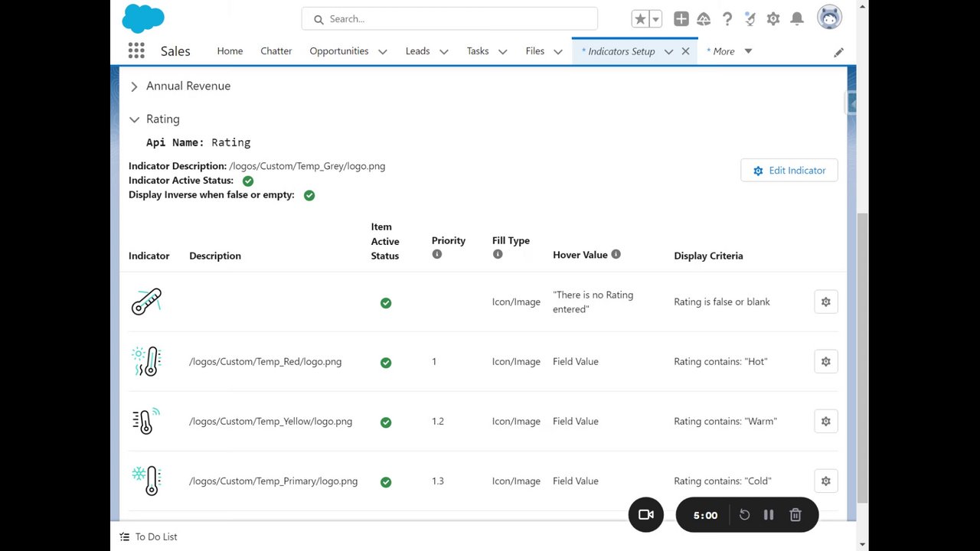Click the notifications bell icon
980x551 pixels.
[797, 19]
